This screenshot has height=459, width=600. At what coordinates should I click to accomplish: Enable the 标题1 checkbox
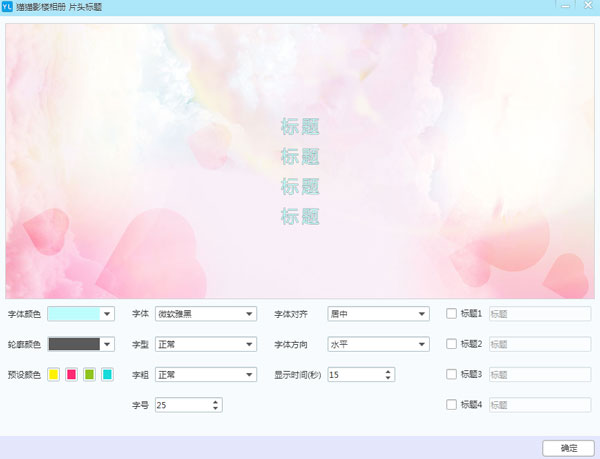coord(452,313)
